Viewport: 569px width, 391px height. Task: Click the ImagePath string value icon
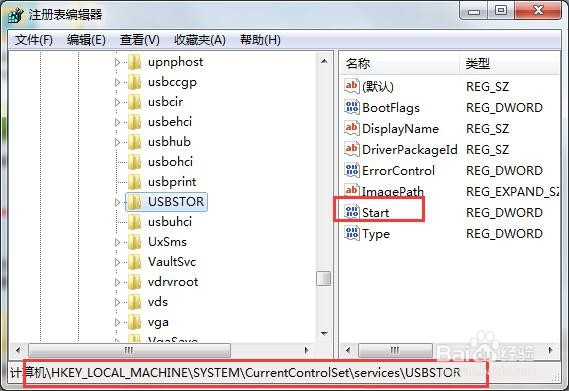coord(352,191)
